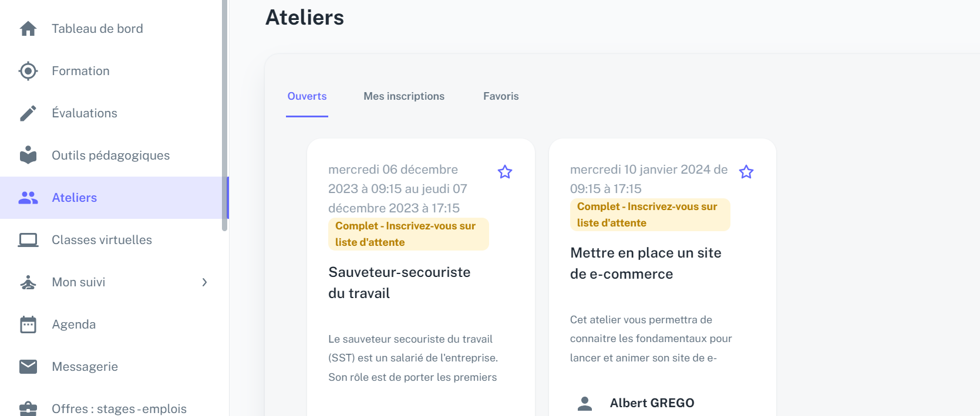Click the Offres briefcase icon

click(28, 408)
